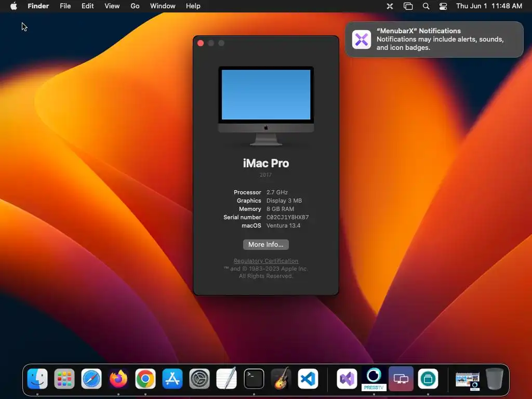Click the Display 3 MB graphics value
Viewport: 532px width, 399px height.
[x=284, y=201]
